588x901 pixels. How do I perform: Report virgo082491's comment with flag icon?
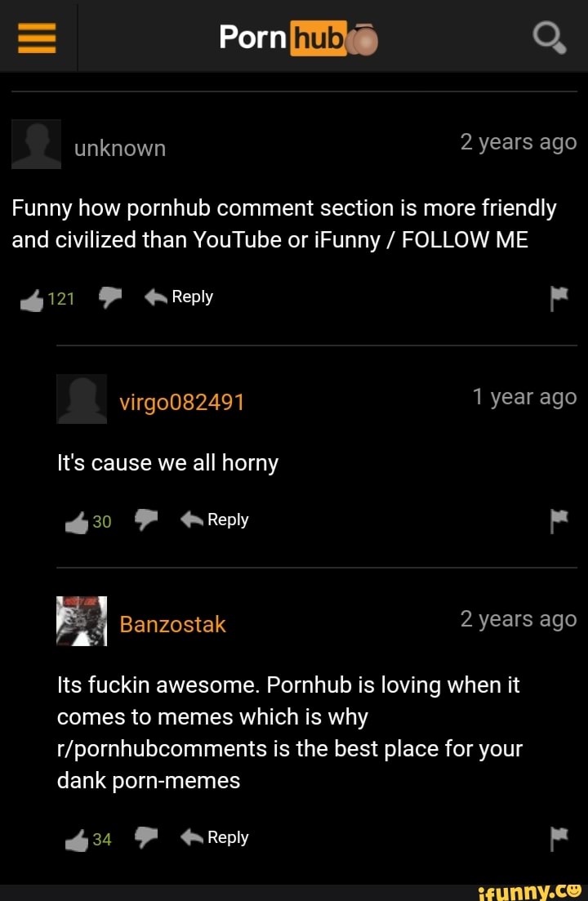559,521
